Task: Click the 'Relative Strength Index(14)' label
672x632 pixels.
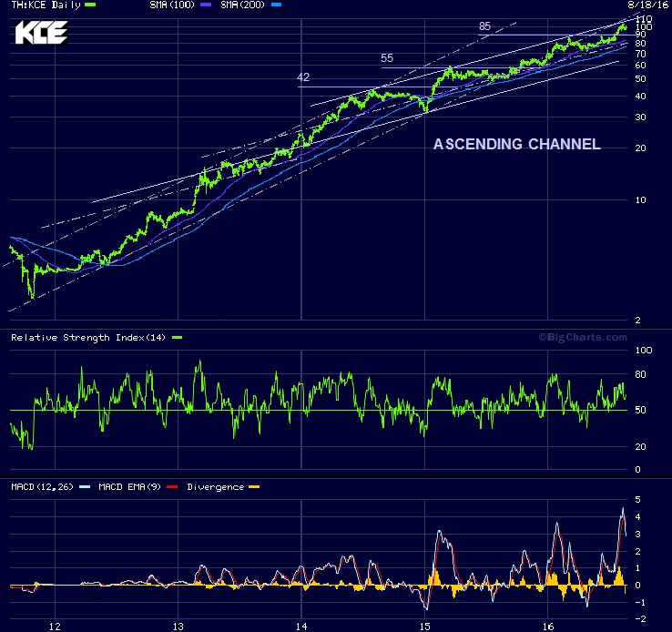Action: tap(88, 338)
